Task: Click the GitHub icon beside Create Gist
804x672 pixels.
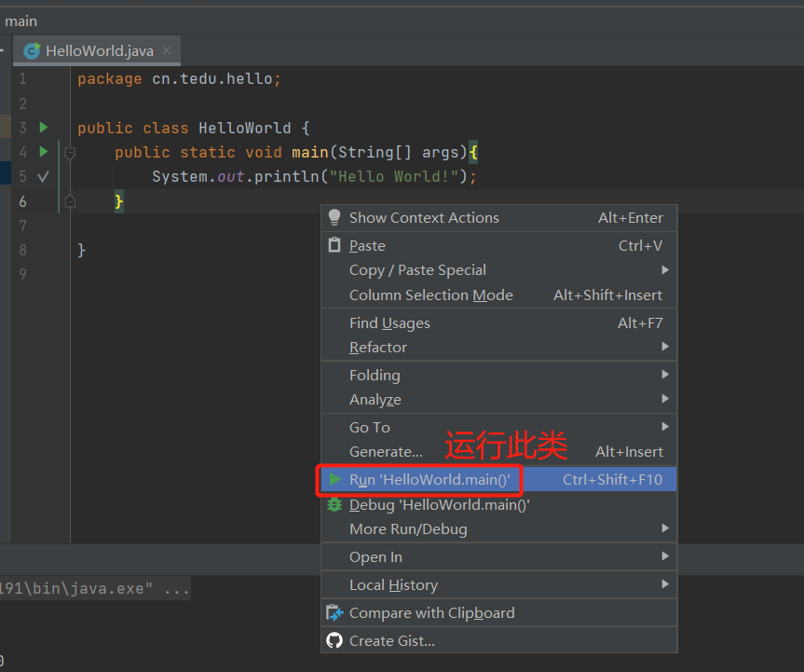Action: click(334, 640)
